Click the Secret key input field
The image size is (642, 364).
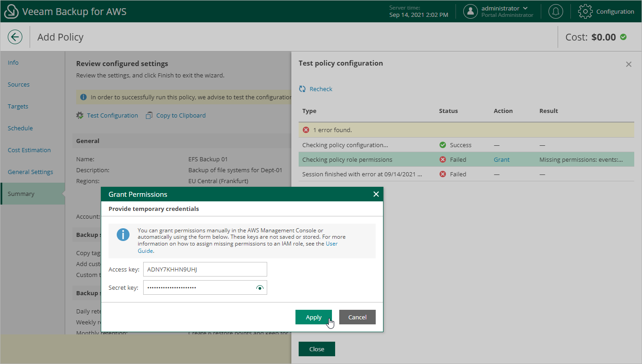(x=205, y=287)
